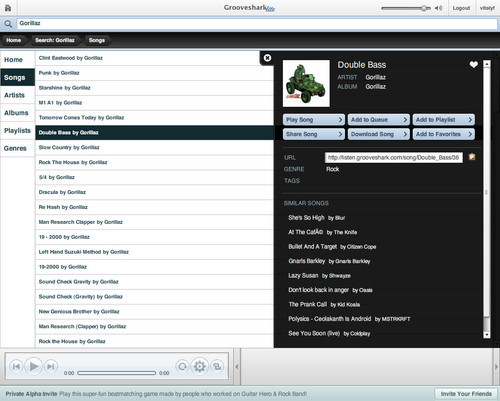Image resolution: width=500 pixels, height=401 pixels.
Task: Open player settings gear
Action: (x=200, y=366)
